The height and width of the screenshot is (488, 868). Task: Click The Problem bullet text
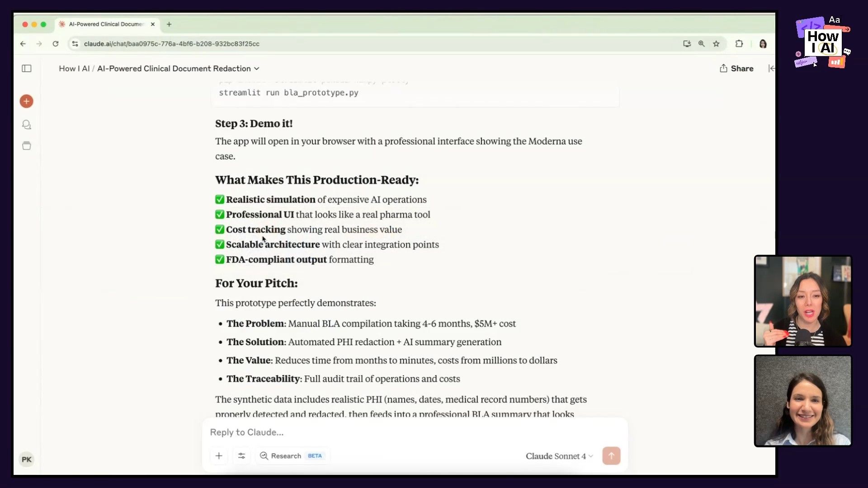point(371,324)
